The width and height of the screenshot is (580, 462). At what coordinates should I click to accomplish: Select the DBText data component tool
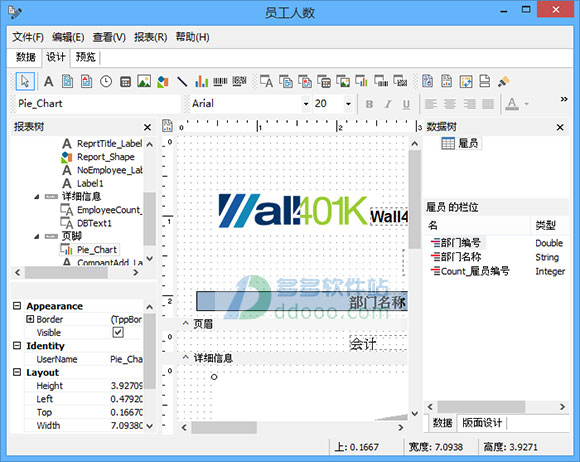pyautogui.click(x=266, y=81)
